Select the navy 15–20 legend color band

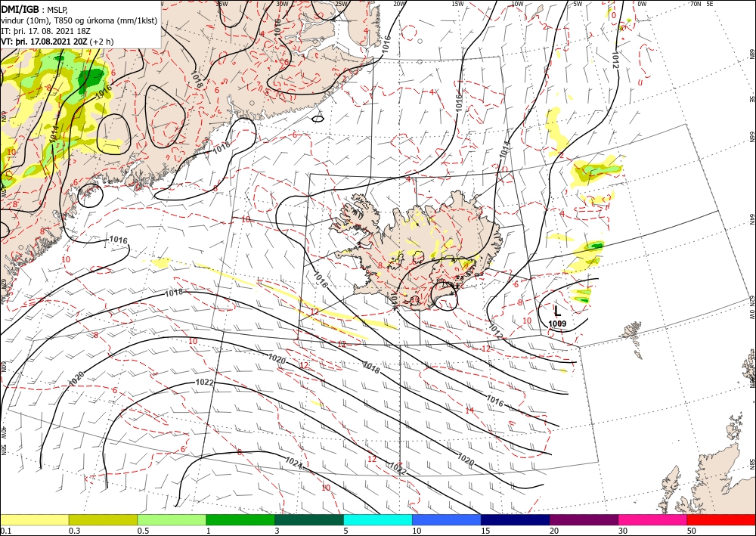point(516,519)
